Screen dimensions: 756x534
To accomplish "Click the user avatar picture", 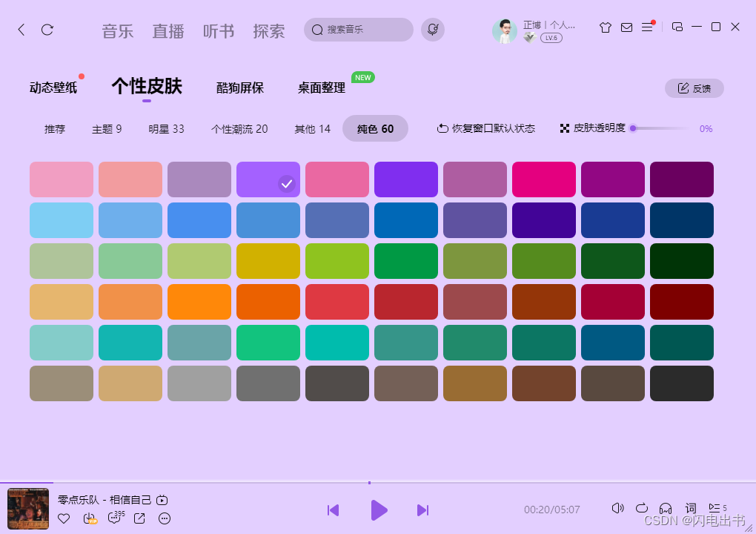I will tap(504, 31).
